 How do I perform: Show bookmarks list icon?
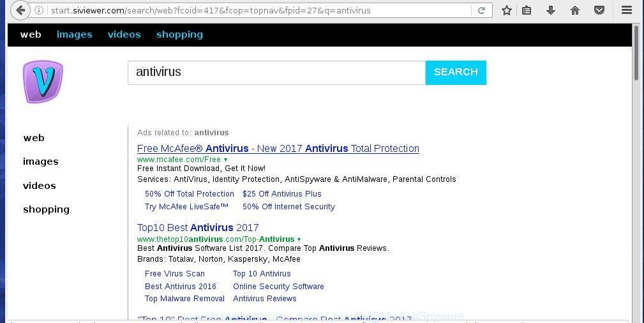click(x=527, y=10)
